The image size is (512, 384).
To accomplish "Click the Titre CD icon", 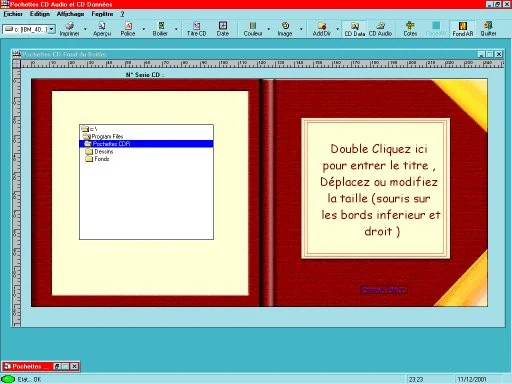I will [197, 26].
